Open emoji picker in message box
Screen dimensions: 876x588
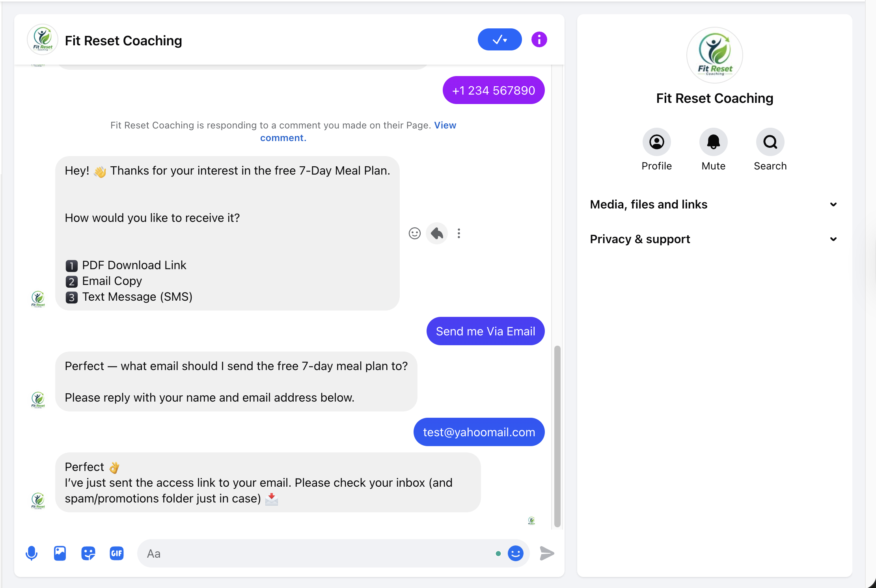(x=516, y=553)
